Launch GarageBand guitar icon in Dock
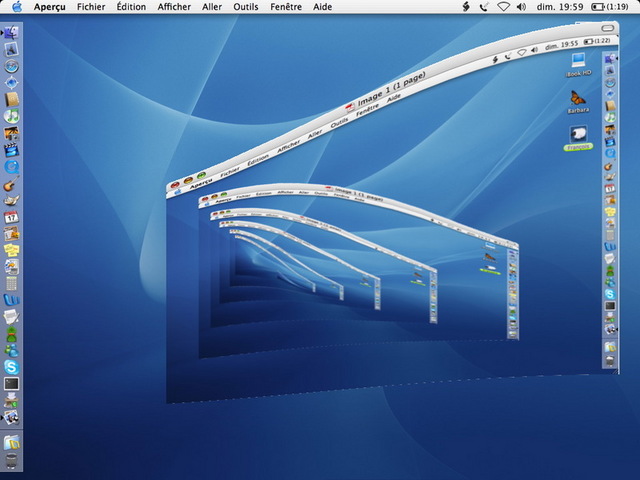The width and height of the screenshot is (640, 480). point(11,183)
